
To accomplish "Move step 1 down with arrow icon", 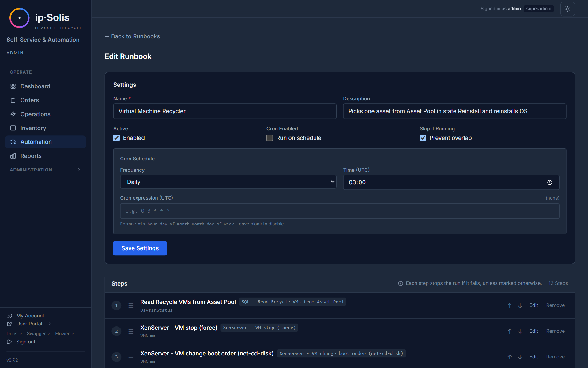I will tap(520, 305).
